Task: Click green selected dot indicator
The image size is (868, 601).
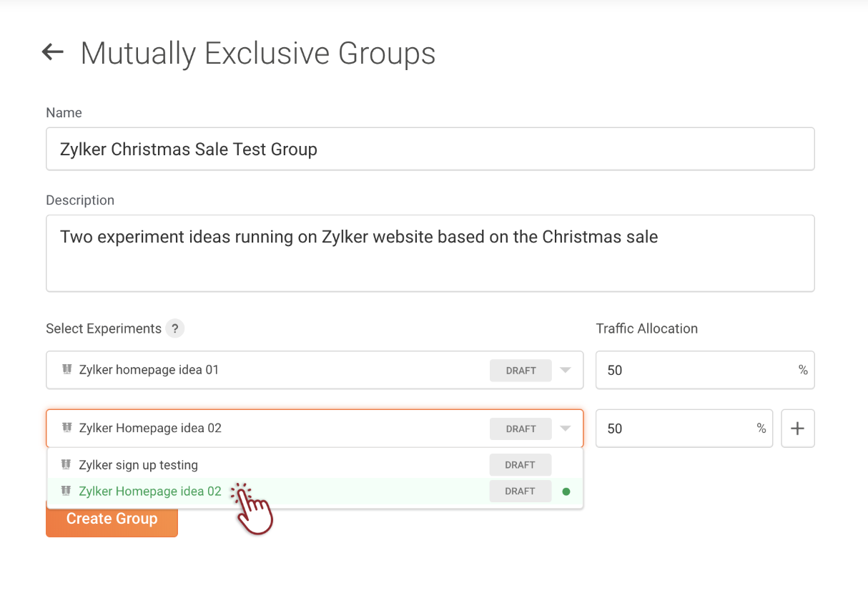Action: tap(566, 492)
